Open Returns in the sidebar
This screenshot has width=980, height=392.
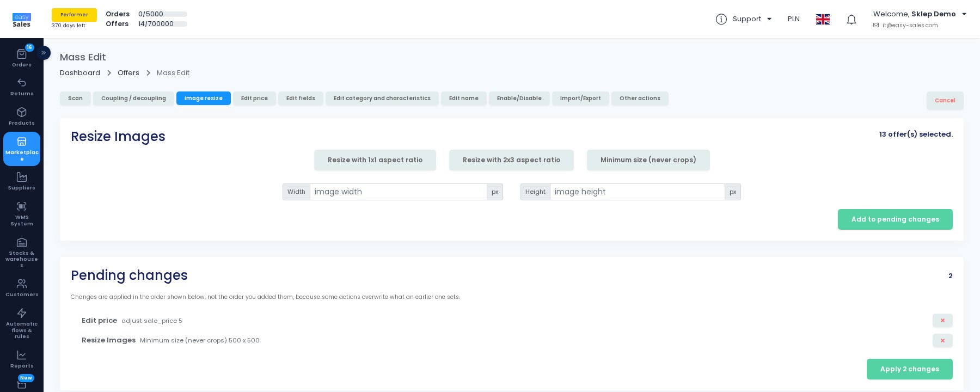point(22,87)
